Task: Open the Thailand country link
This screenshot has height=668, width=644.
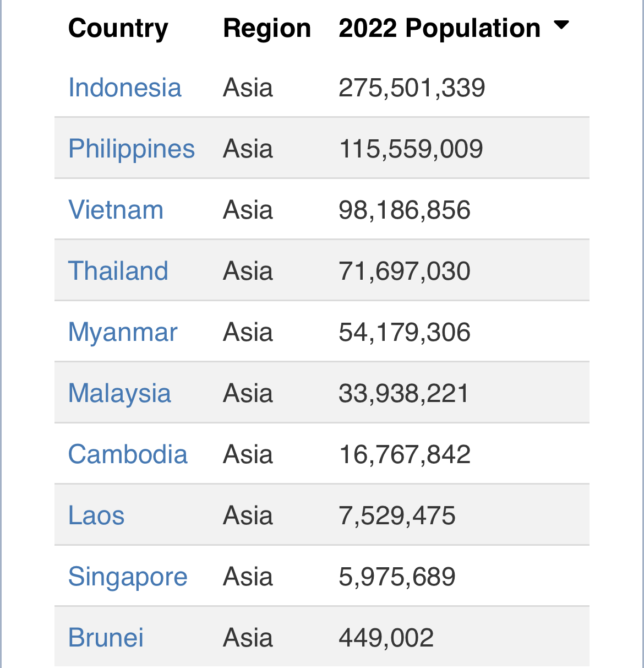Action: click(x=118, y=271)
